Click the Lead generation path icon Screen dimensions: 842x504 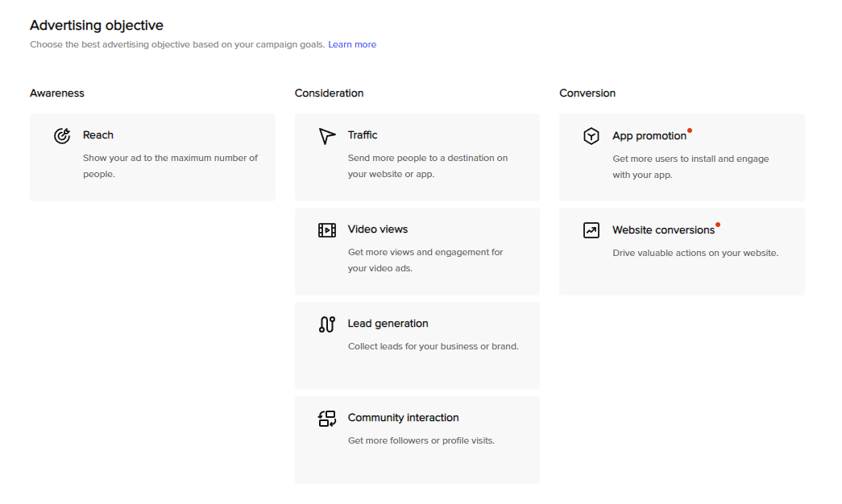[327, 324]
